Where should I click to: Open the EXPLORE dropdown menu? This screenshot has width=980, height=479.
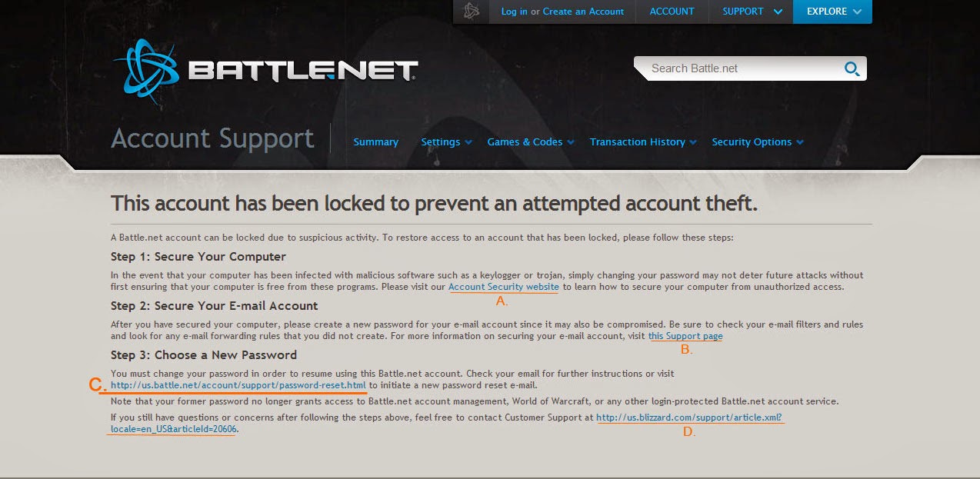(832, 12)
